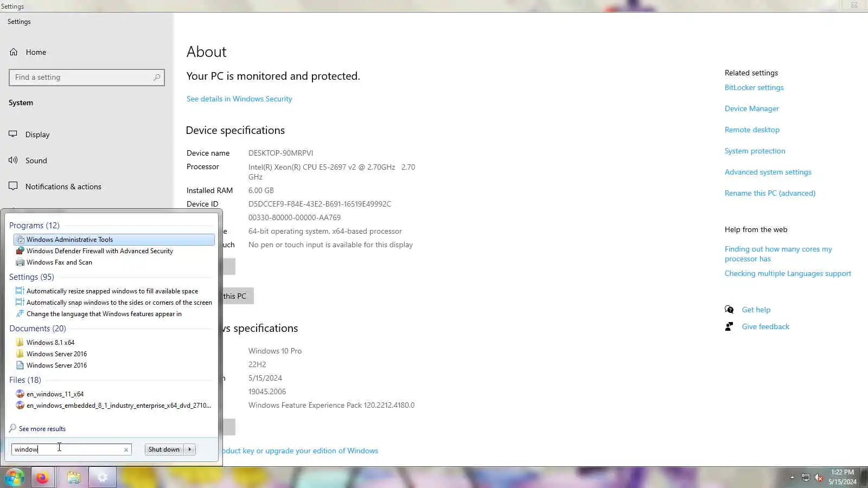Select device name DESKTOP-90MRPVI
868x488 pixels.
[x=280, y=153]
